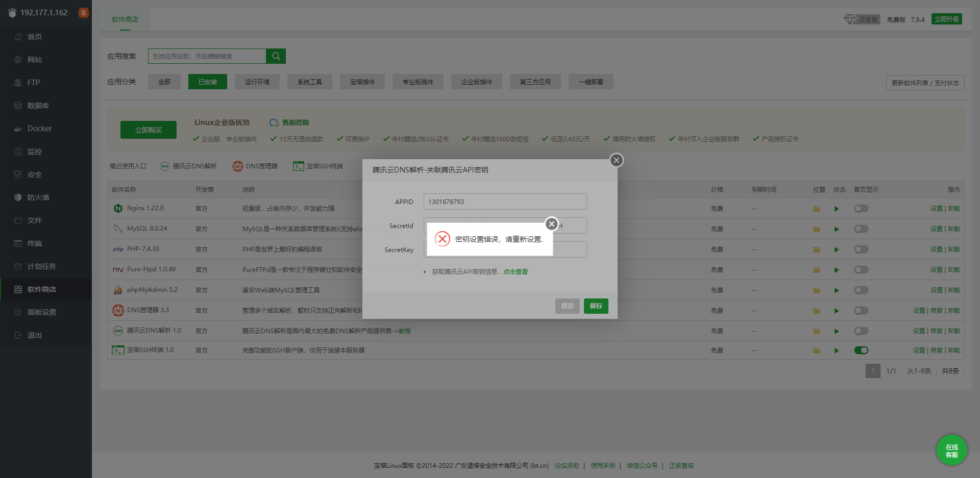Image resolution: width=980 pixels, height=478 pixels.
Task: Click the Pure-Ftpd row running status icon
Action: click(837, 270)
